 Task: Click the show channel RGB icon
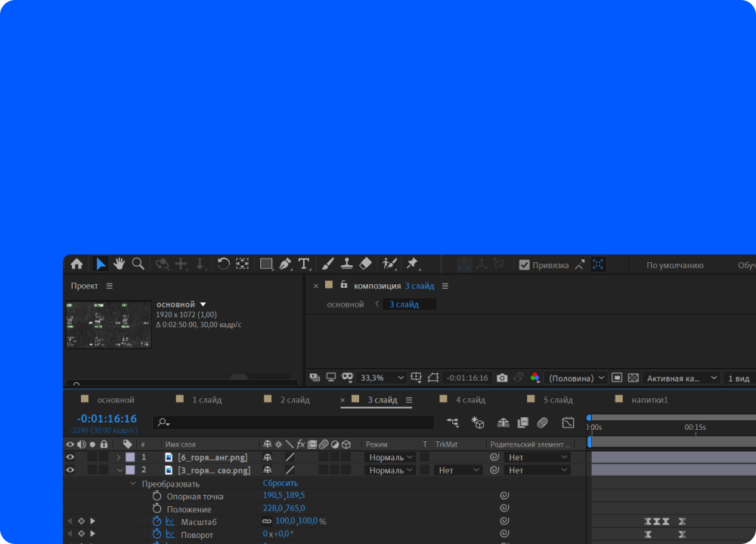(534, 378)
